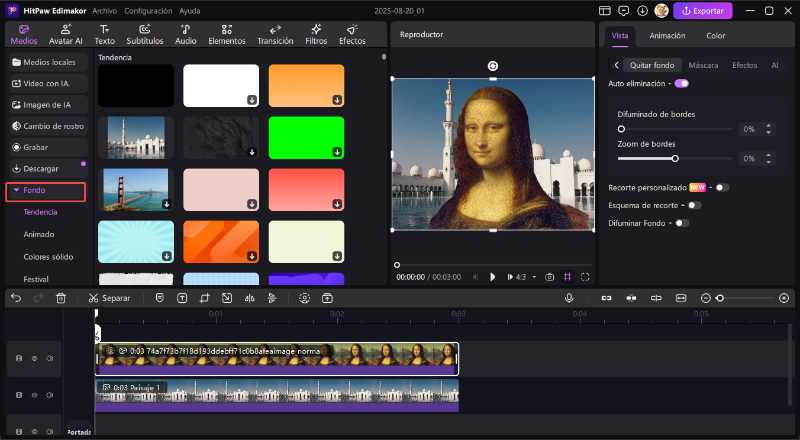Select the Quitar fondo sub-tab
Screen dimensions: 800x440
pos(652,65)
